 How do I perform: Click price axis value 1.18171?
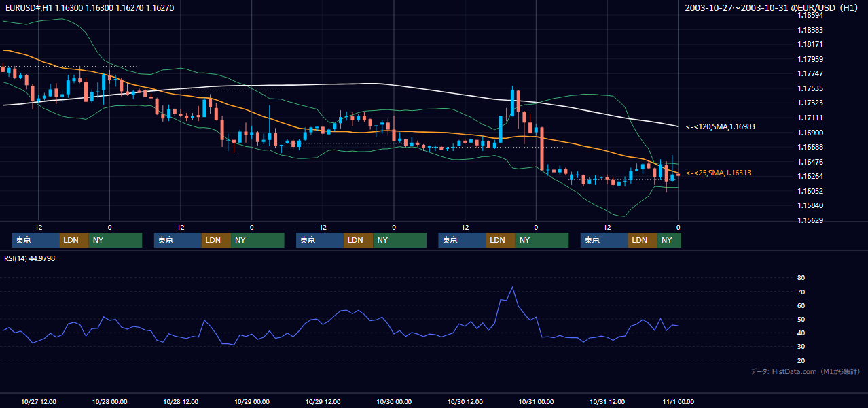(810, 44)
